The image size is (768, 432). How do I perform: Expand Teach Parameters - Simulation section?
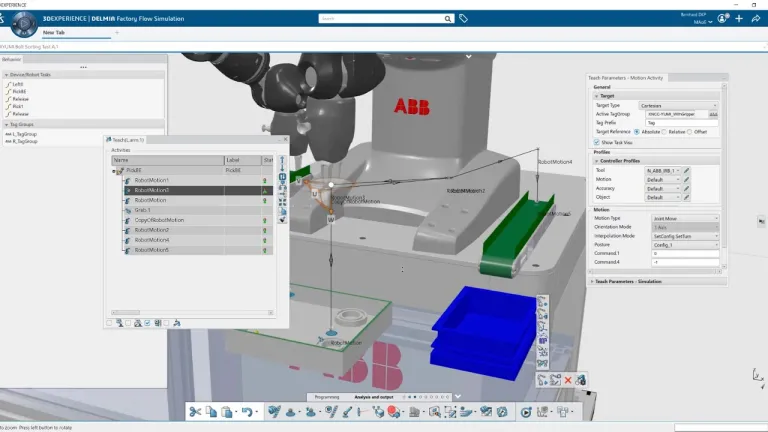click(592, 282)
